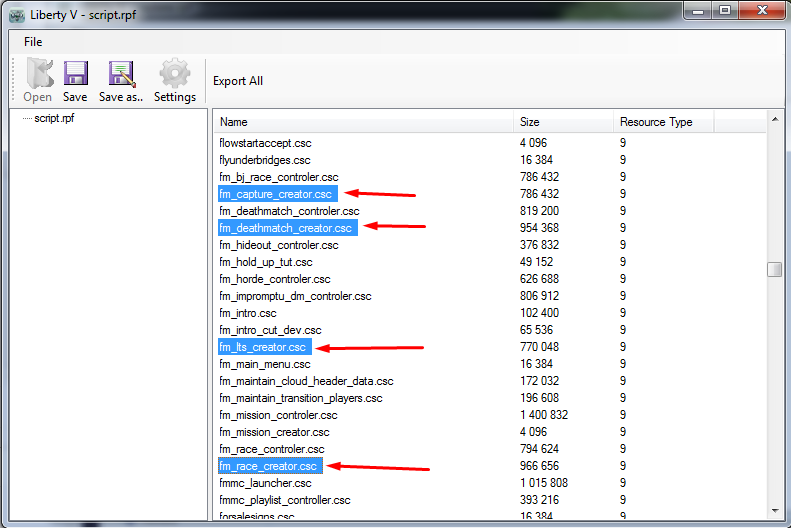The image size is (791, 528).
Task: Click the Resource Type column header
Action: [663, 122]
